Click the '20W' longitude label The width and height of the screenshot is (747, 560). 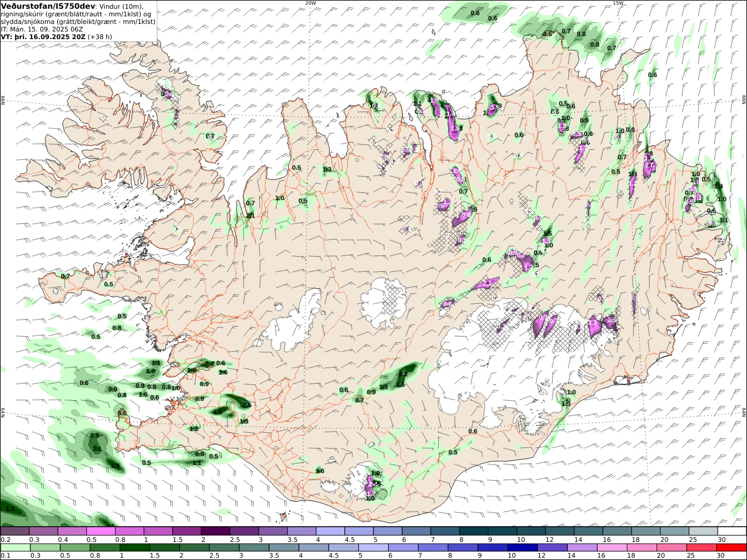click(x=310, y=3)
